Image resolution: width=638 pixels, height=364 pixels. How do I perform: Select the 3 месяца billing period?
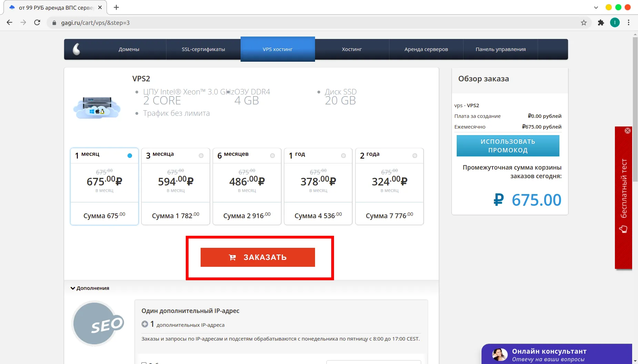pos(175,186)
